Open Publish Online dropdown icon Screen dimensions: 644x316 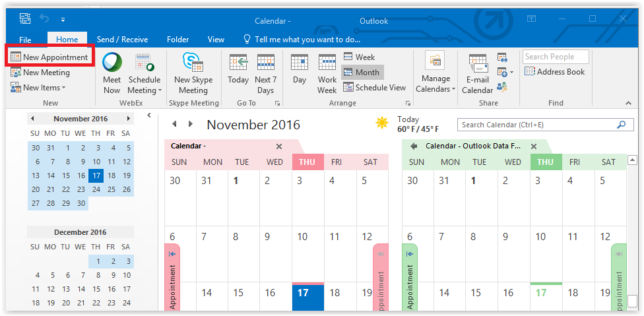tap(505, 73)
